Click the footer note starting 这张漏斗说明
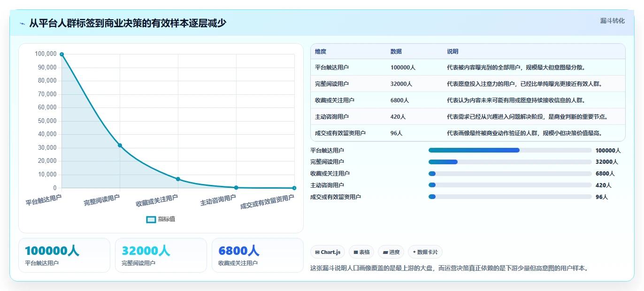Viewport: 644px width, 291px height. click(449, 268)
